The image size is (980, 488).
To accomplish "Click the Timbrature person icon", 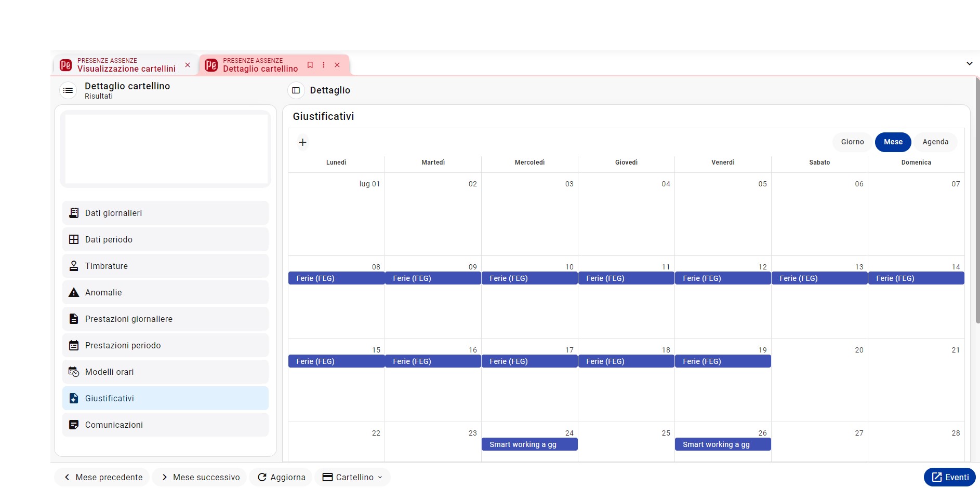I will click(x=74, y=266).
